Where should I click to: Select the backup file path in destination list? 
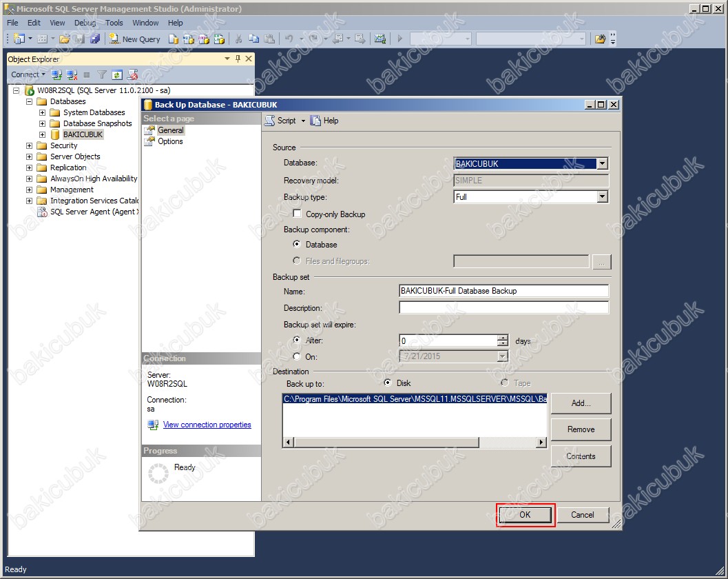415,398
